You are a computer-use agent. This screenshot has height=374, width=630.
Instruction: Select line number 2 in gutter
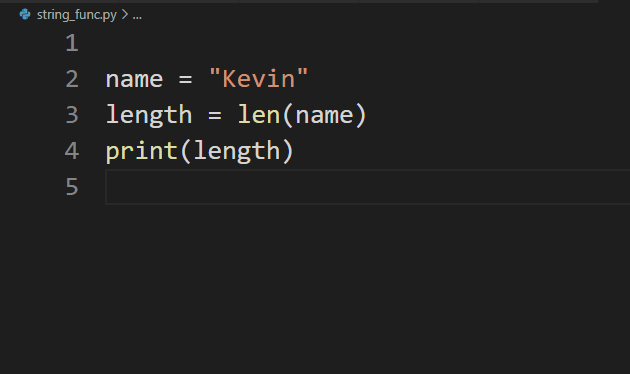[x=72, y=79]
